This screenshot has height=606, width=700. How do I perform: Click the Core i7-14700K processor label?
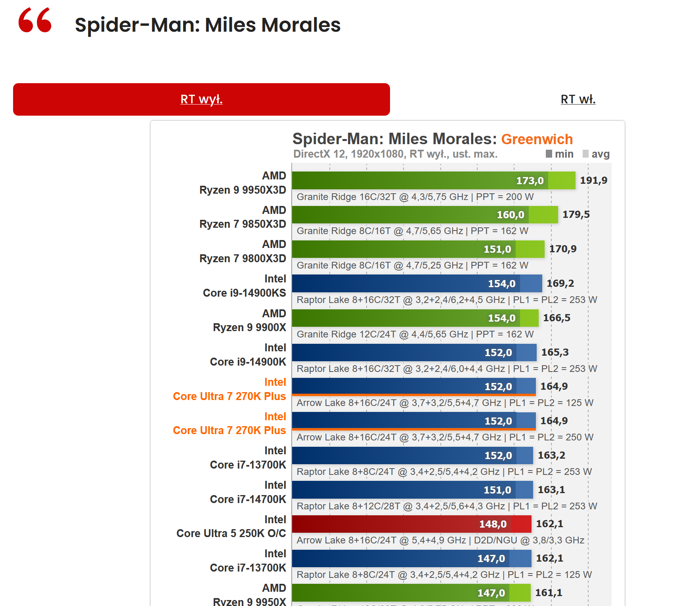(x=248, y=492)
